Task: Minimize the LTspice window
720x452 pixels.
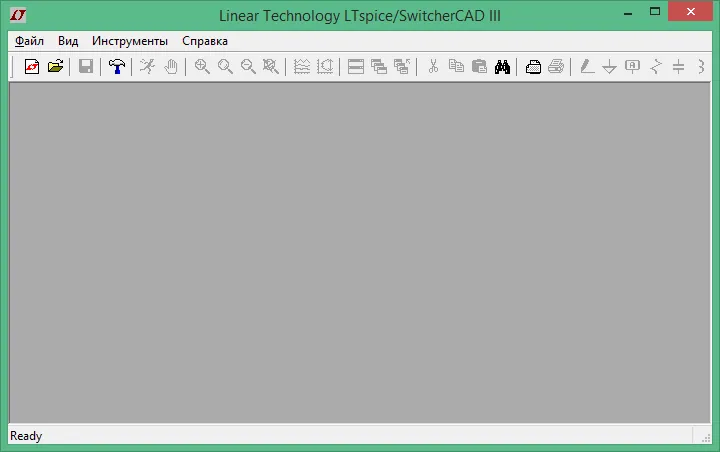Action: 628,12
